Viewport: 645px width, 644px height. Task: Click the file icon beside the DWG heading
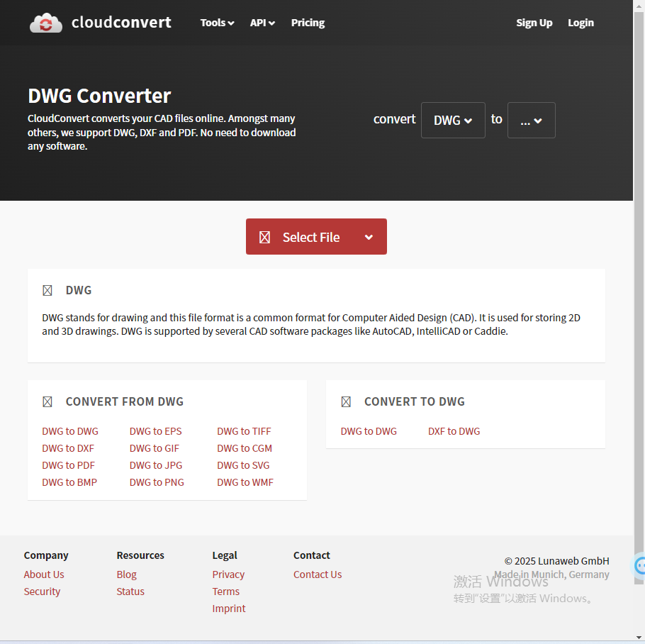coord(47,291)
